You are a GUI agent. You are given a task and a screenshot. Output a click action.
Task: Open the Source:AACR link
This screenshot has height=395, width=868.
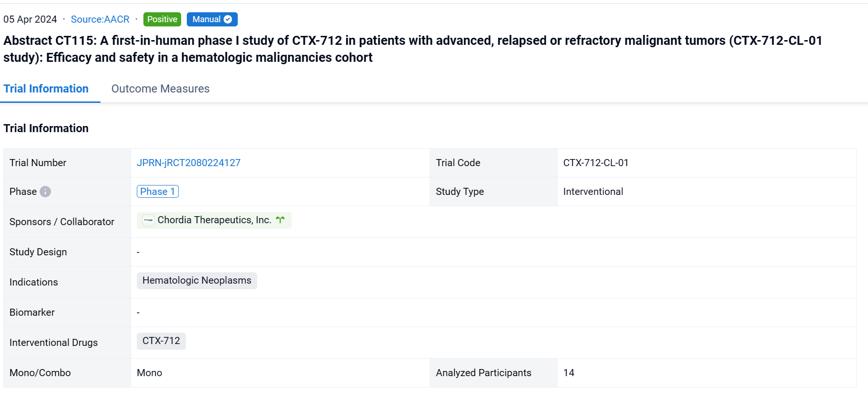point(100,19)
